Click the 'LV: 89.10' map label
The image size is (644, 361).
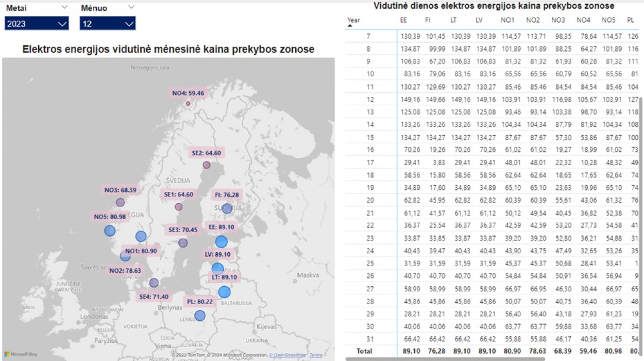[218, 254]
